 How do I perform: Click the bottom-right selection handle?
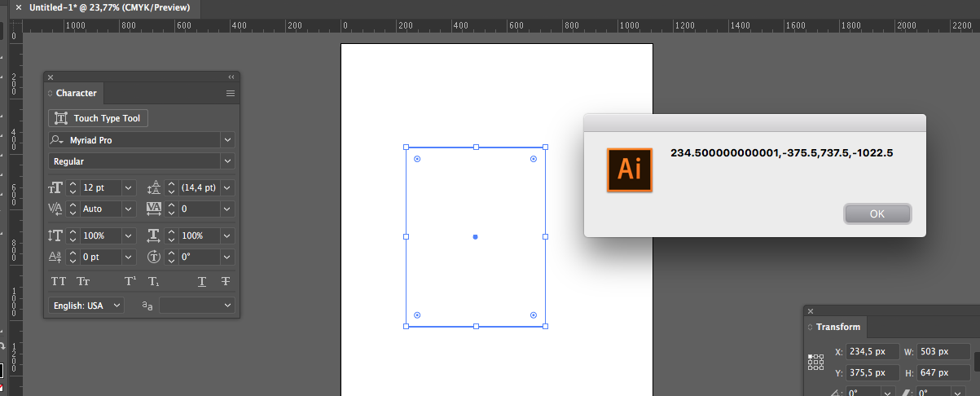pos(545,326)
